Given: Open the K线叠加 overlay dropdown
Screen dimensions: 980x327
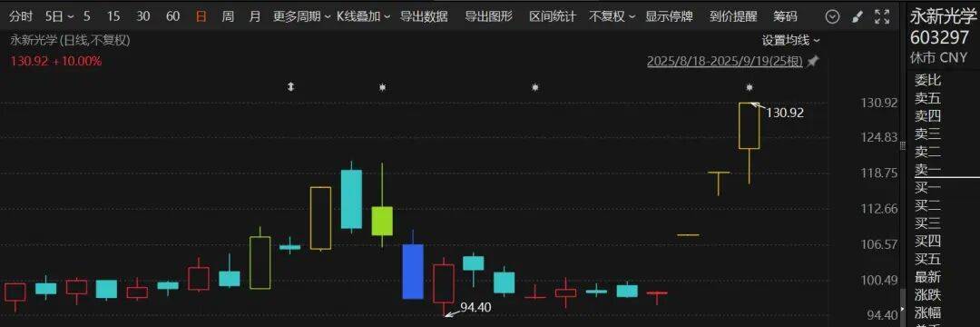Looking at the screenshot, I should point(363,17).
